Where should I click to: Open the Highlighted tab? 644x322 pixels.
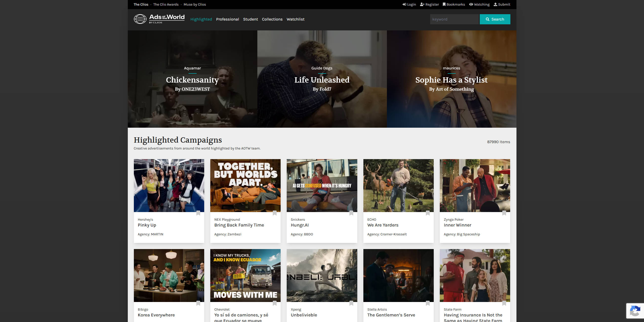point(201,19)
